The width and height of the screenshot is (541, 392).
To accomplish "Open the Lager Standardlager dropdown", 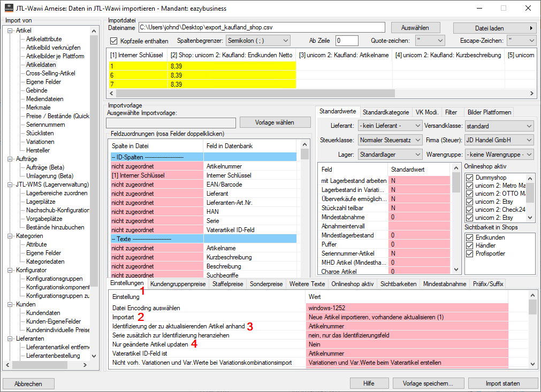I will tap(390, 155).
